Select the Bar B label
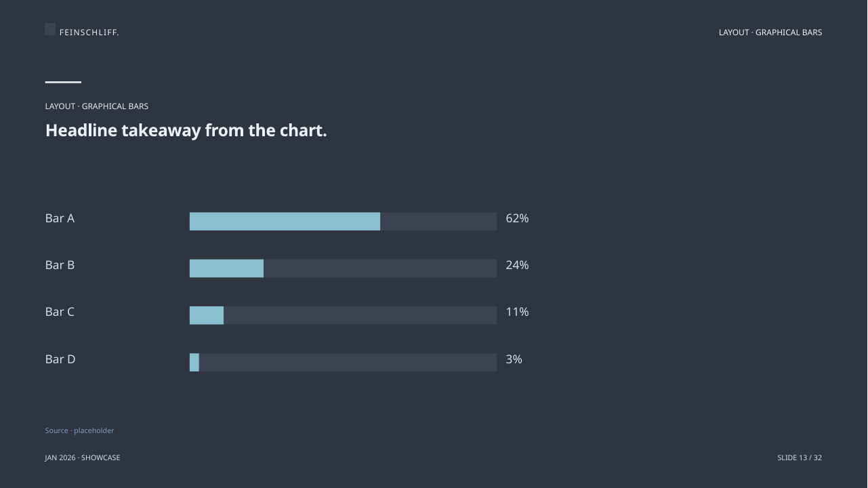Viewport: 868px width, 488px height. [x=60, y=265]
